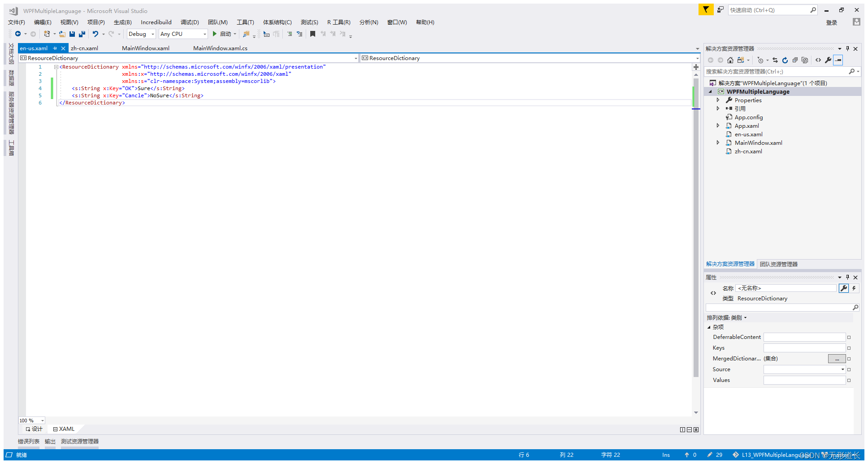Expand the MainWindow.xaml tree node
This screenshot has width=868, height=464.
coord(718,143)
